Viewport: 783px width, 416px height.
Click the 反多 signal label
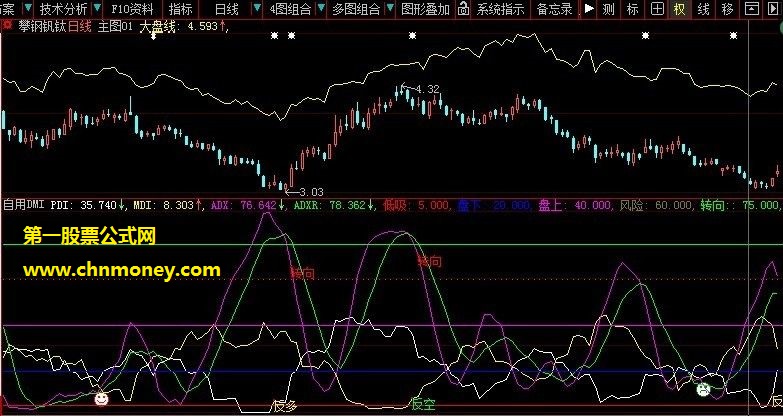click(x=285, y=405)
